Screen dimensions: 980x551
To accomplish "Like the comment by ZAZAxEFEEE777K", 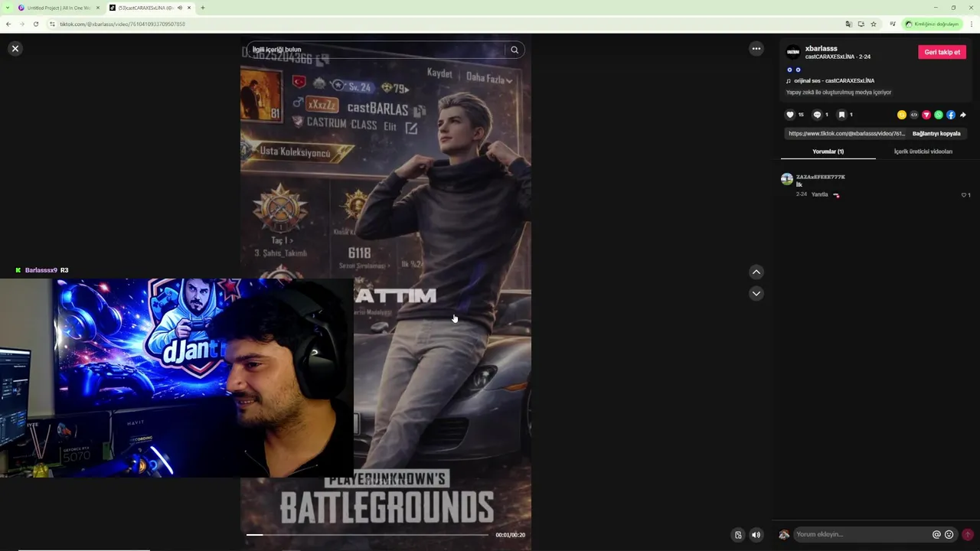I will click(x=964, y=195).
